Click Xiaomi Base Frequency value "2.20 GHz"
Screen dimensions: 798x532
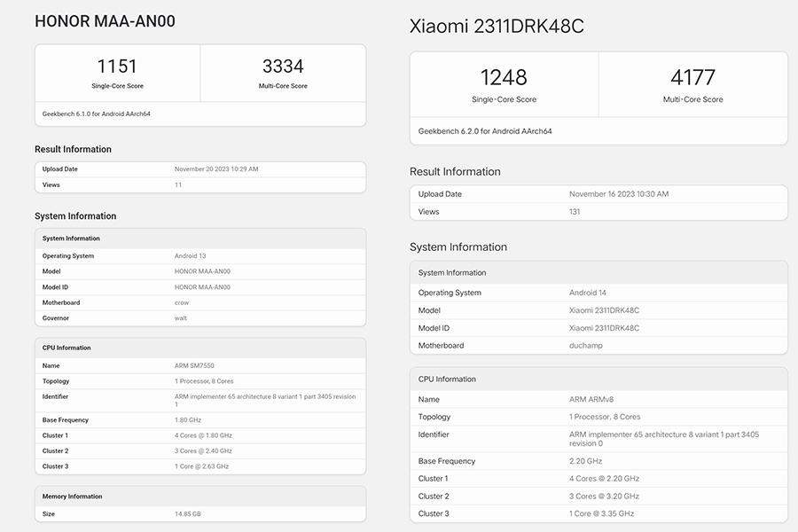(586, 461)
